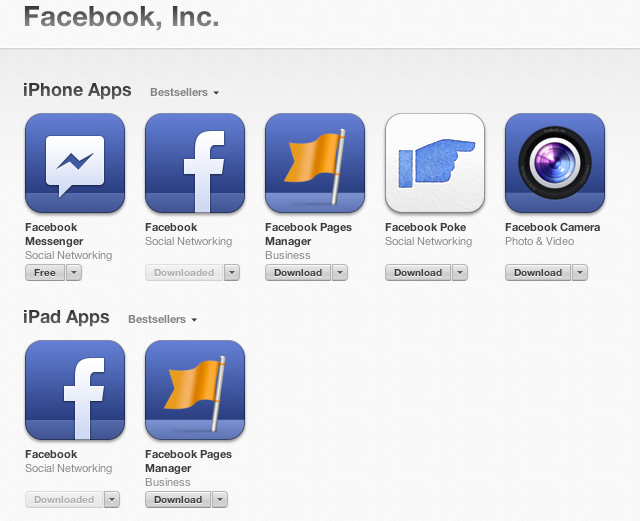Open iPad Facebook Pages Manager flag icon
640x521 pixels.
(195, 390)
